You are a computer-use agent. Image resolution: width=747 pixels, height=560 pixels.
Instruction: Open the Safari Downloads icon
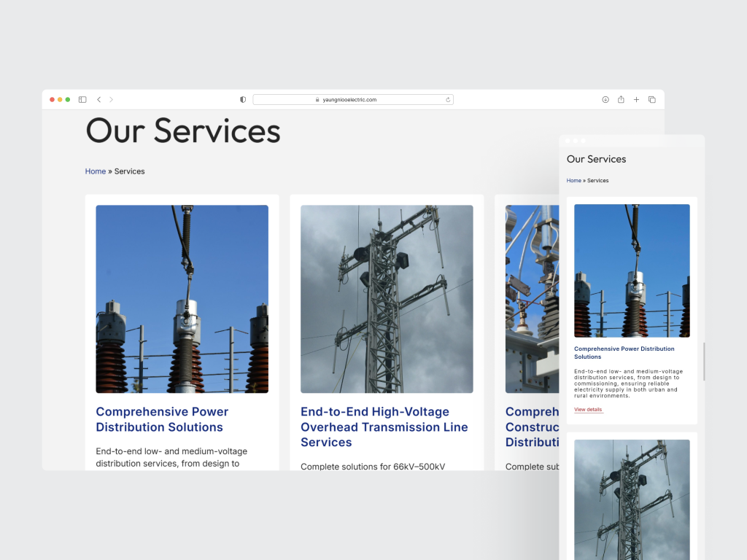(605, 99)
